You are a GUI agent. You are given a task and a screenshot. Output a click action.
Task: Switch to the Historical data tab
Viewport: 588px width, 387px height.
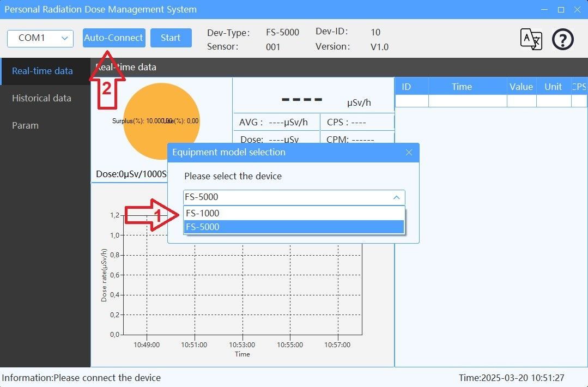[x=41, y=98]
